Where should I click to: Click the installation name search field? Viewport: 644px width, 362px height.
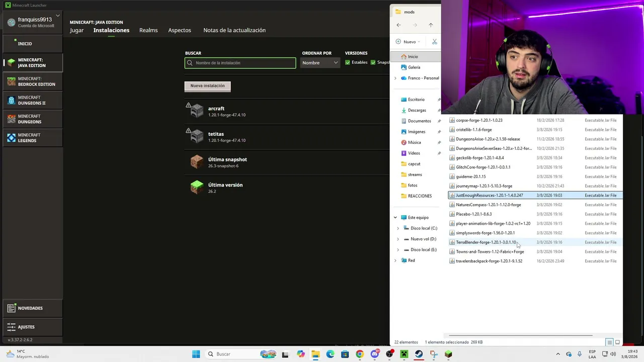point(240,63)
